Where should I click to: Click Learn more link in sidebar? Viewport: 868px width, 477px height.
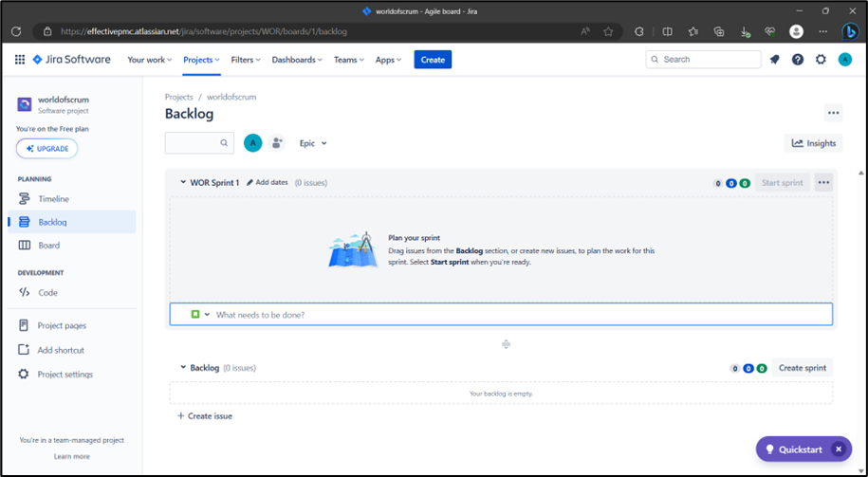[x=72, y=456]
